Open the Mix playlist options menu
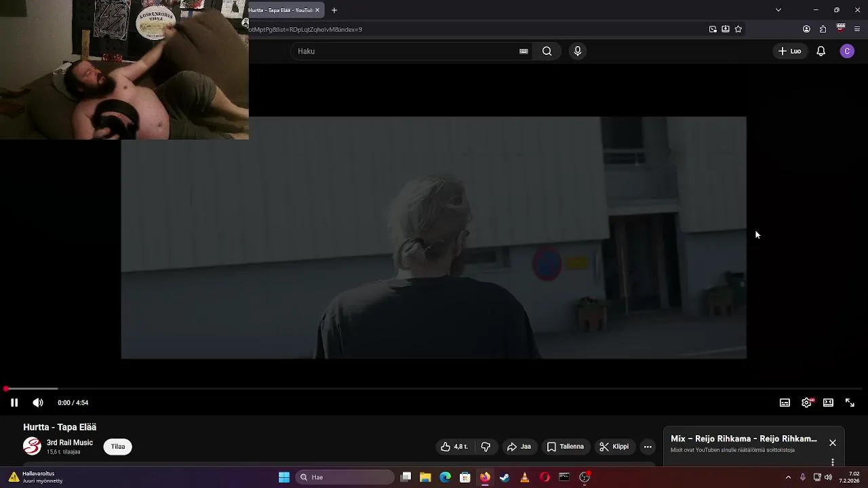This screenshot has width=868, height=488. coord(832,462)
